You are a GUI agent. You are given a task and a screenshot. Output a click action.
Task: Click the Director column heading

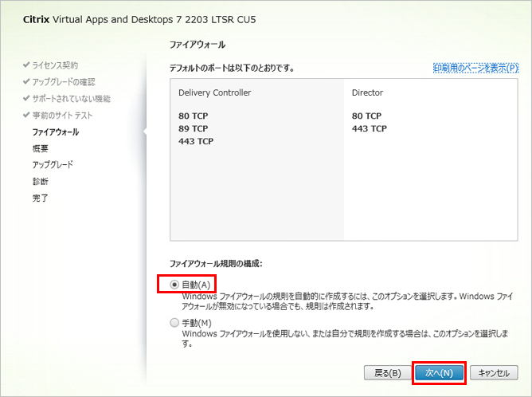click(367, 92)
